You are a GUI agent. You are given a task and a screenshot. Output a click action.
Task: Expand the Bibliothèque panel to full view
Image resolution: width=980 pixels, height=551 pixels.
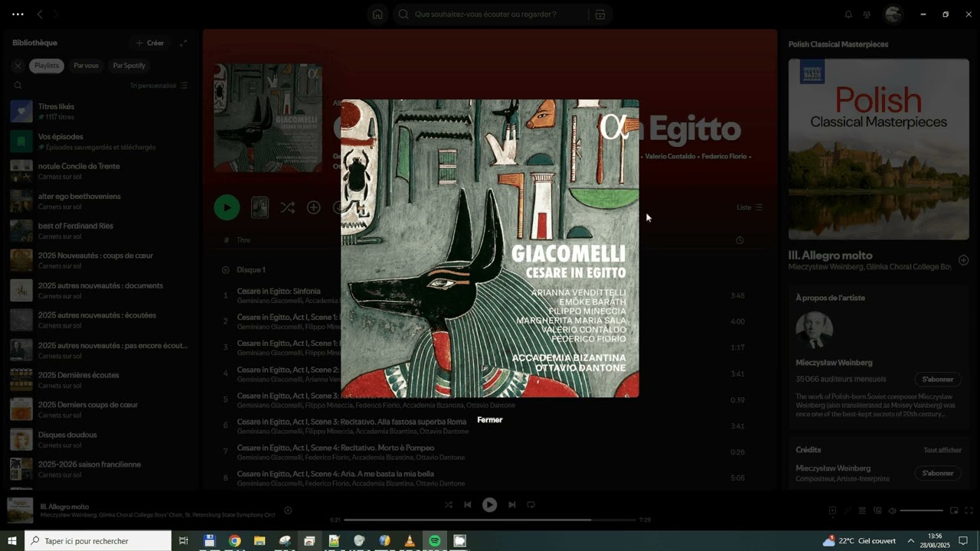click(183, 43)
